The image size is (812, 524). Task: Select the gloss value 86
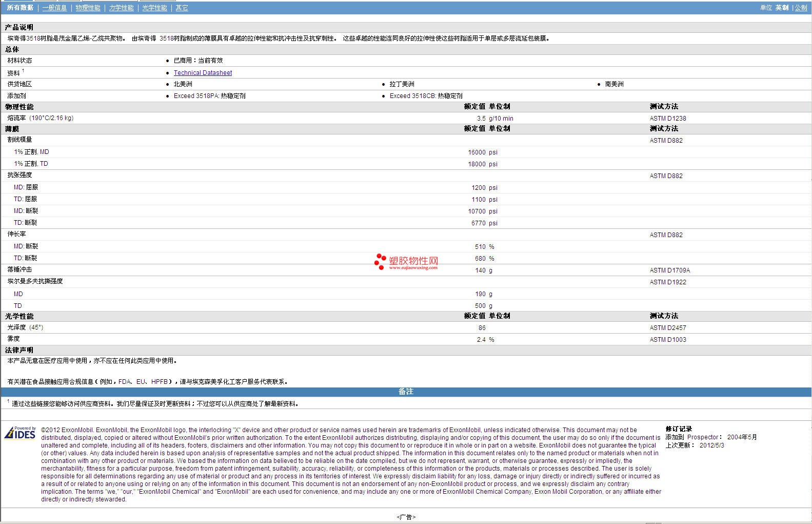[x=482, y=328]
